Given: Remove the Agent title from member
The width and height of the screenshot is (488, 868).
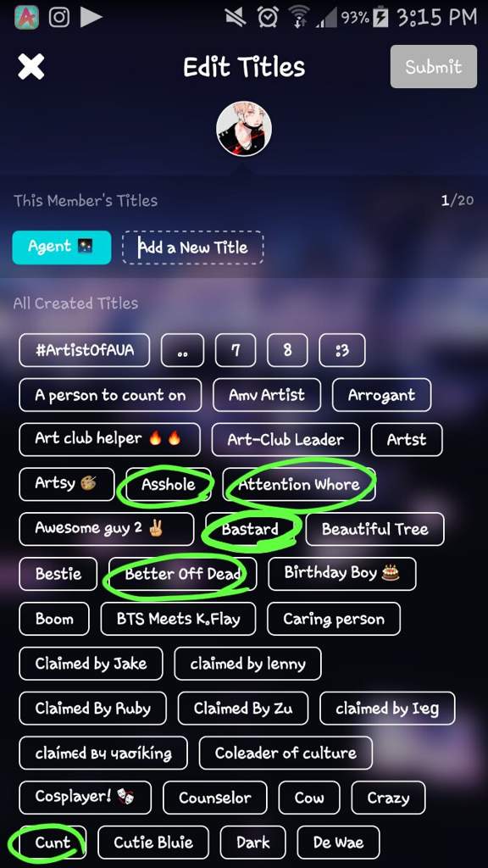Looking at the screenshot, I should pyautogui.click(x=62, y=247).
